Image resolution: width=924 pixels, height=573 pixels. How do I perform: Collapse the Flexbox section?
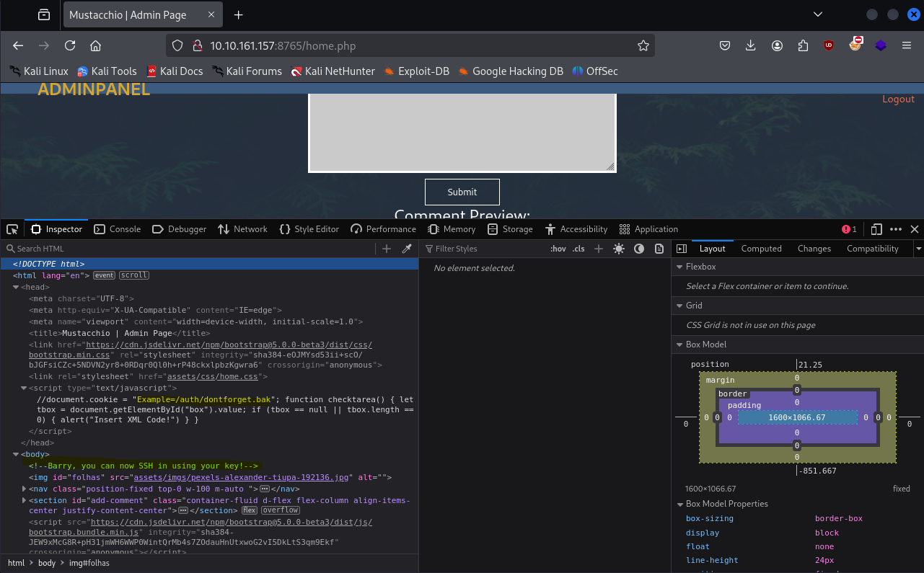[x=679, y=267]
